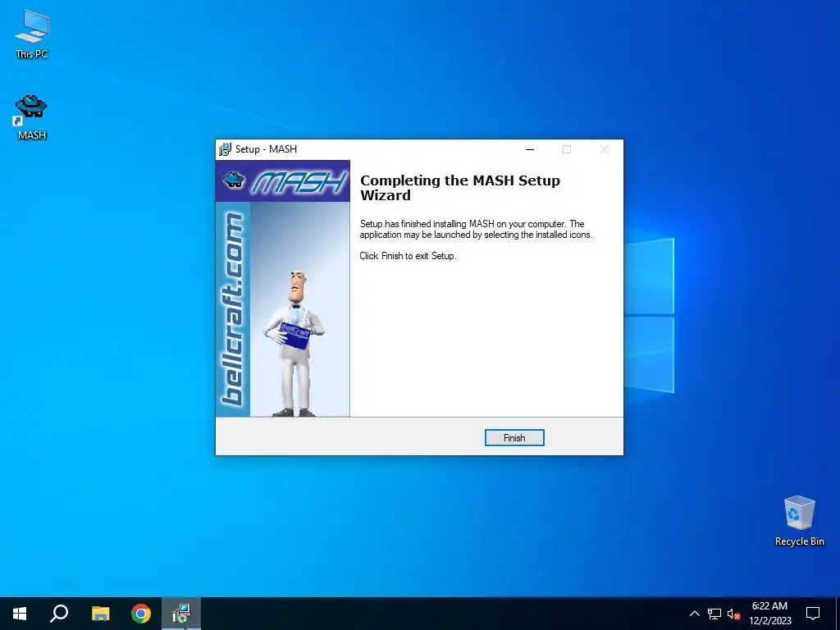Click the muted volume tray icon

click(733, 614)
